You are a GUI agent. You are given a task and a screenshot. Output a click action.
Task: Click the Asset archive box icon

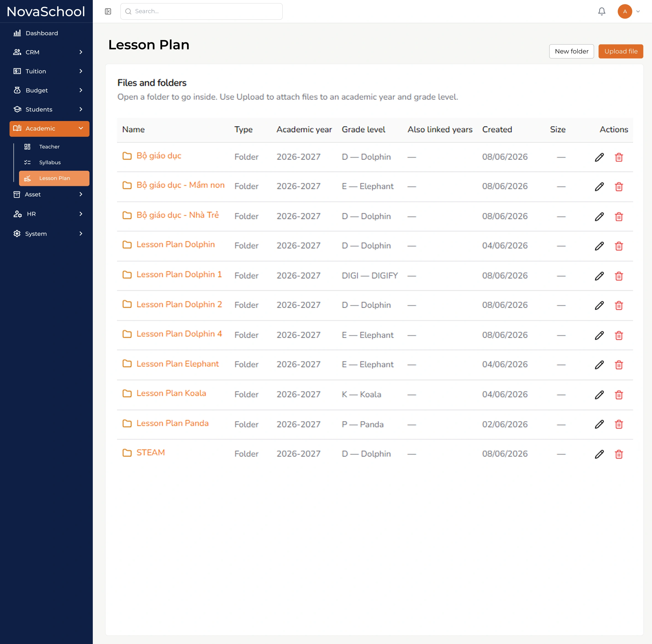coord(17,194)
